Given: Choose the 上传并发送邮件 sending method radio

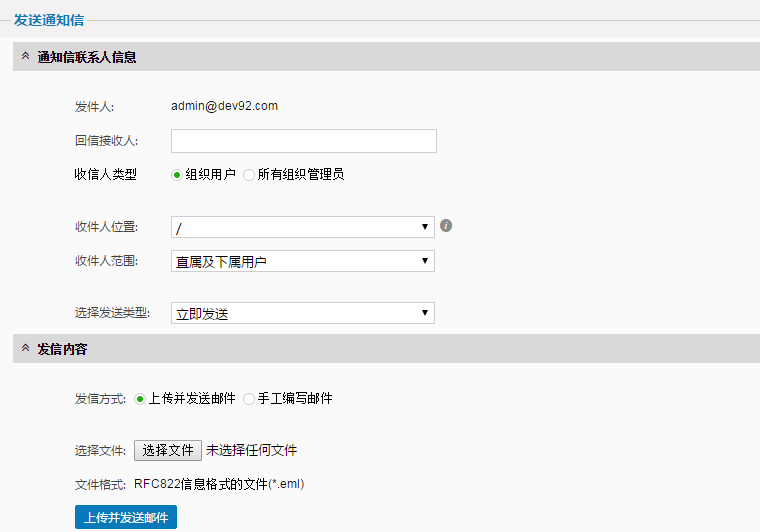Looking at the screenshot, I should 140,399.
